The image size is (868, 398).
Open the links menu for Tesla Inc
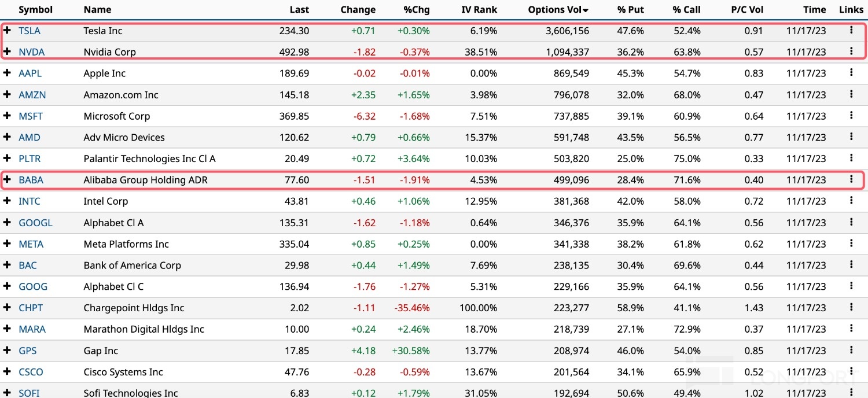851,30
